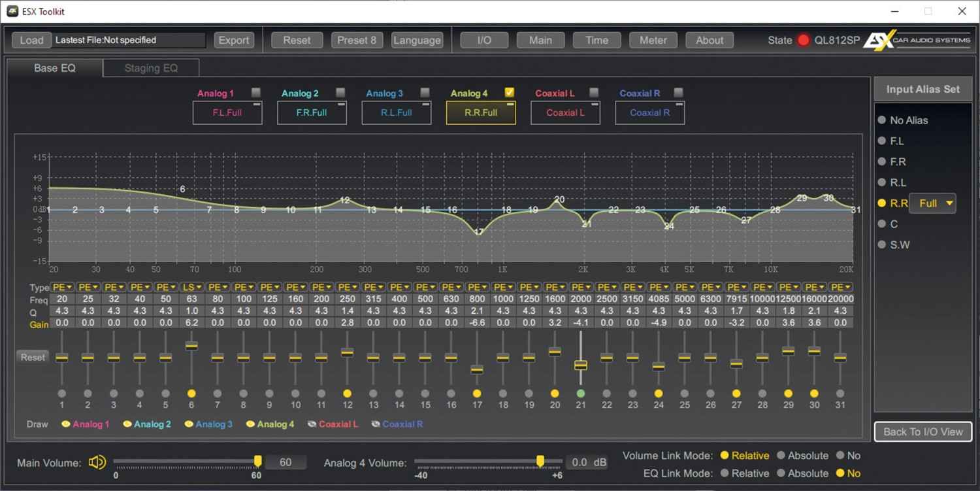
Task: Toggle the band 12 bypass dot
Action: coord(348,394)
